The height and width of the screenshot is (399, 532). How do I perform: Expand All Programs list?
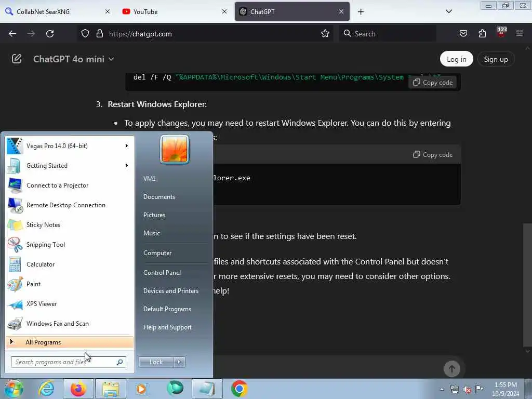[70, 342]
